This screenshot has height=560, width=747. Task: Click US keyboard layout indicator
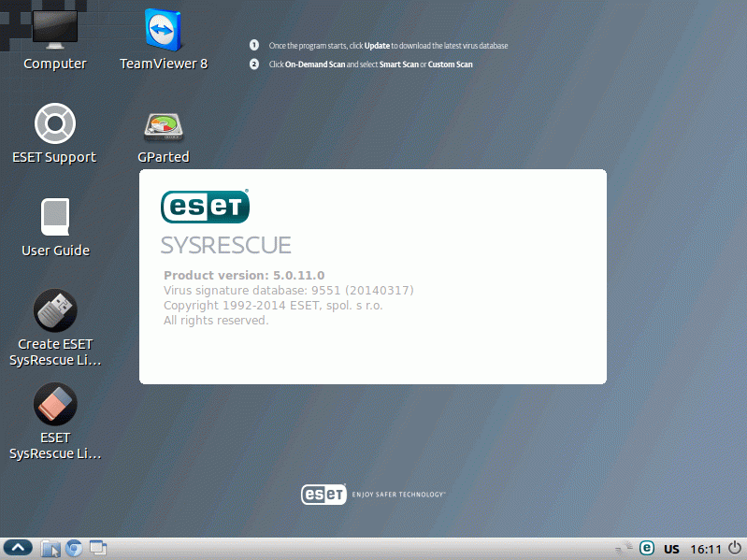[671, 549]
